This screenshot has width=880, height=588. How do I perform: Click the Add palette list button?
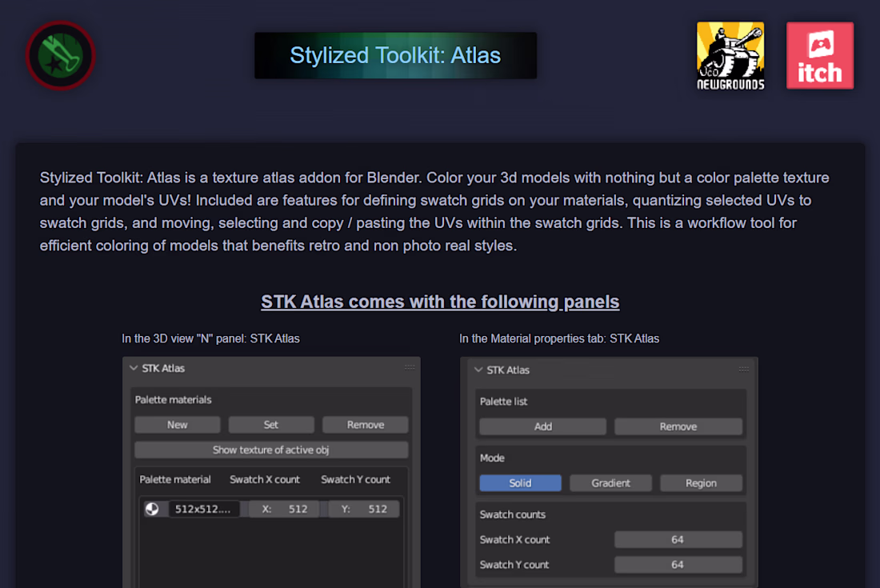tap(542, 426)
